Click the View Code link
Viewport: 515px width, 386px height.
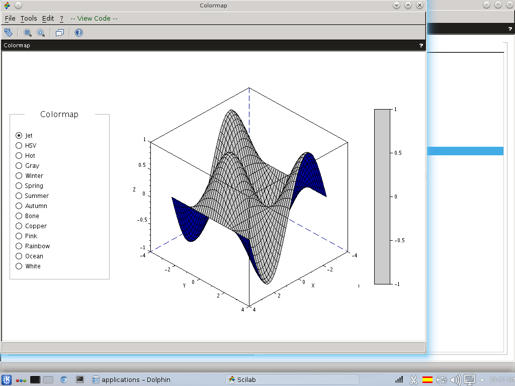pos(94,19)
